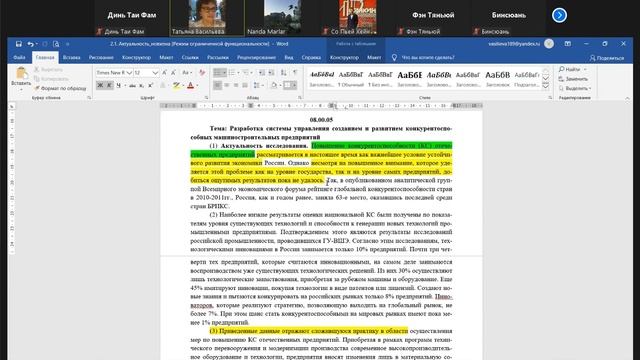640x360 pixels.
Task: Toggle subscript formatting
Action: pyautogui.click(x=141, y=85)
